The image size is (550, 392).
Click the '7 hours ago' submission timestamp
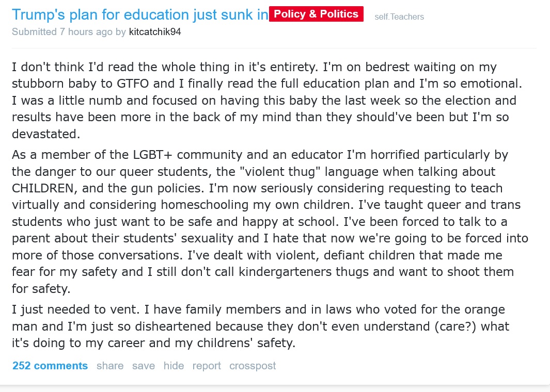tap(86, 32)
